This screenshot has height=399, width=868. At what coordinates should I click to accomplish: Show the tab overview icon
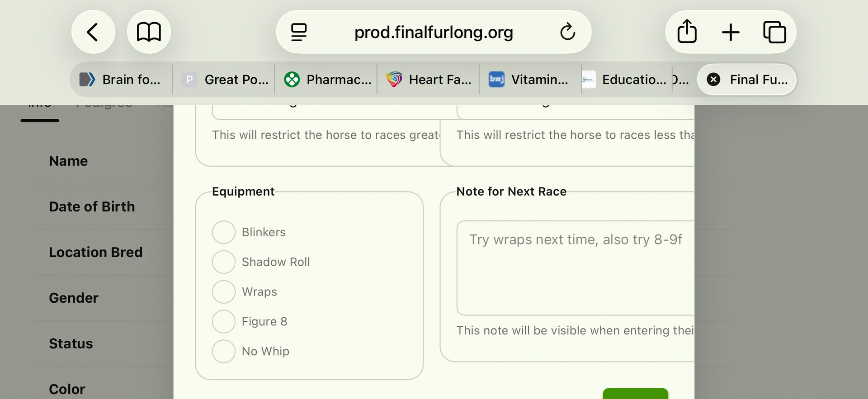[774, 32]
